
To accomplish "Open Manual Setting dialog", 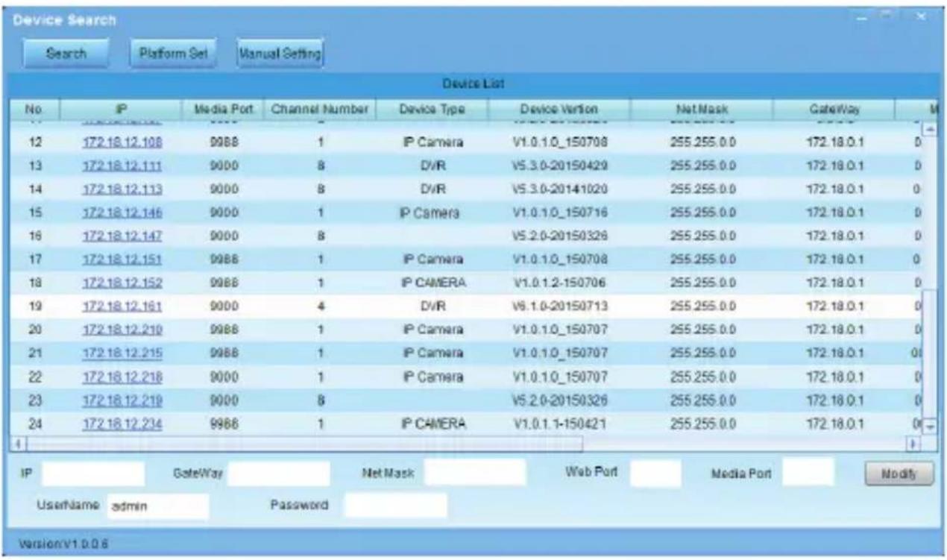I will click(280, 54).
